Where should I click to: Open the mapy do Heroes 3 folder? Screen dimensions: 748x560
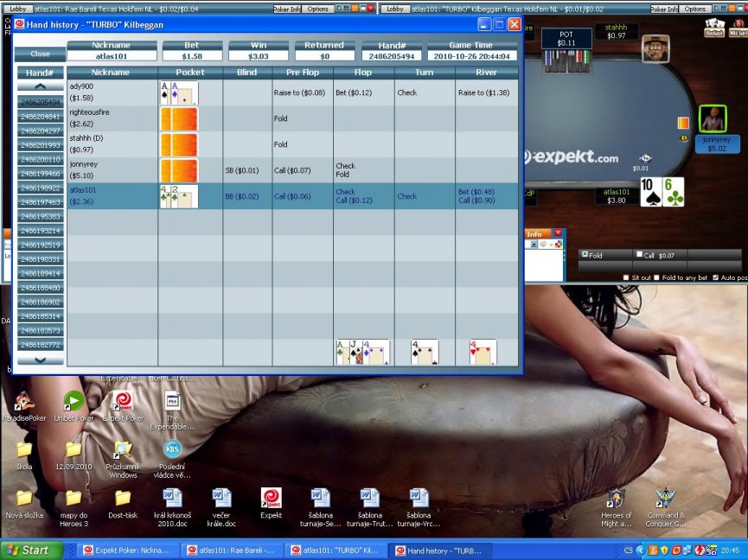pos(74,509)
